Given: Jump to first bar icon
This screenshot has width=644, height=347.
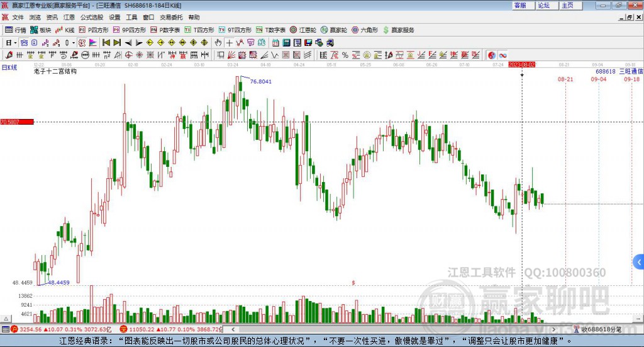Looking at the screenshot, I should click(x=106, y=43).
